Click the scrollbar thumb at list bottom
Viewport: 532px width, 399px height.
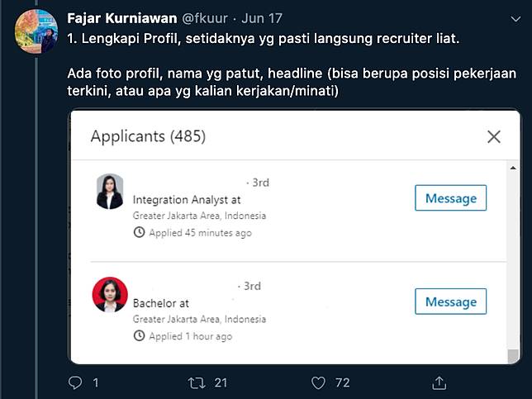(513, 355)
